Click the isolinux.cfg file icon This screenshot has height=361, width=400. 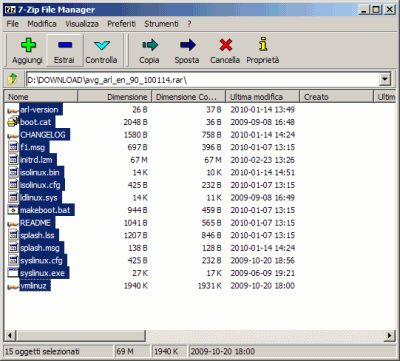click(x=13, y=185)
